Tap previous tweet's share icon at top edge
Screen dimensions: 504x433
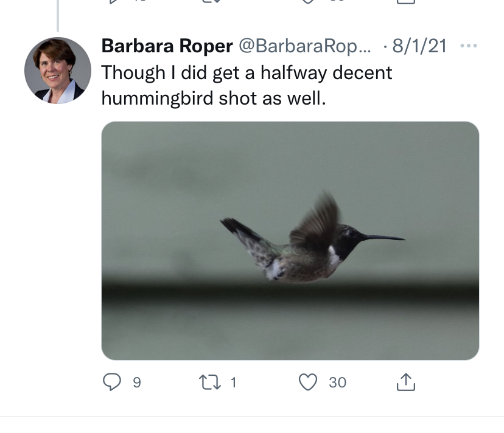click(x=405, y=2)
